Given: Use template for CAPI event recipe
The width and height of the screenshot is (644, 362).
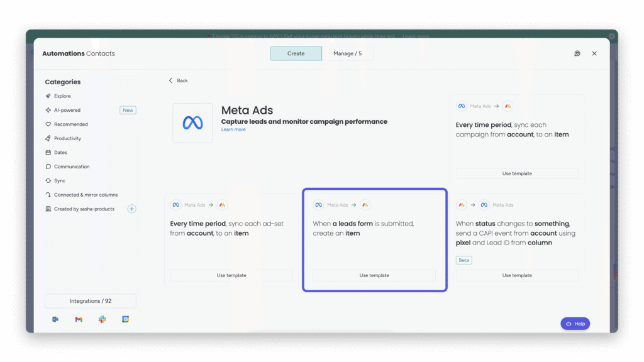Looking at the screenshot, I should [x=517, y=275].
